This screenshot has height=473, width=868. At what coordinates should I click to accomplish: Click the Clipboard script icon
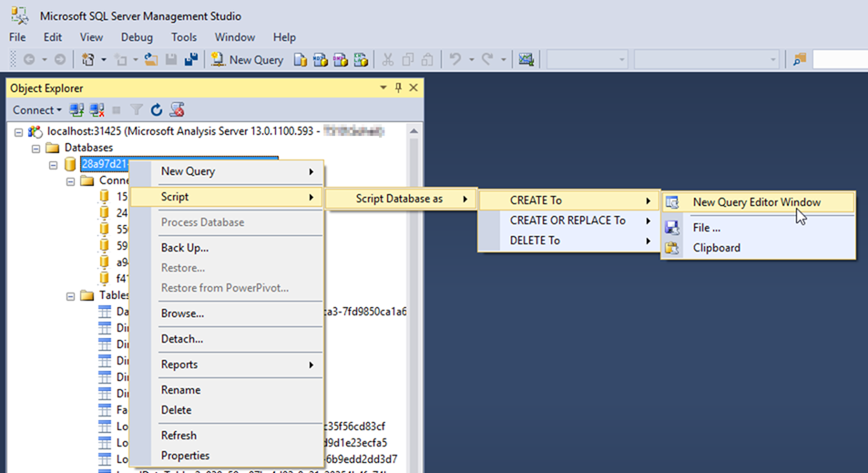tap(672, 248)
